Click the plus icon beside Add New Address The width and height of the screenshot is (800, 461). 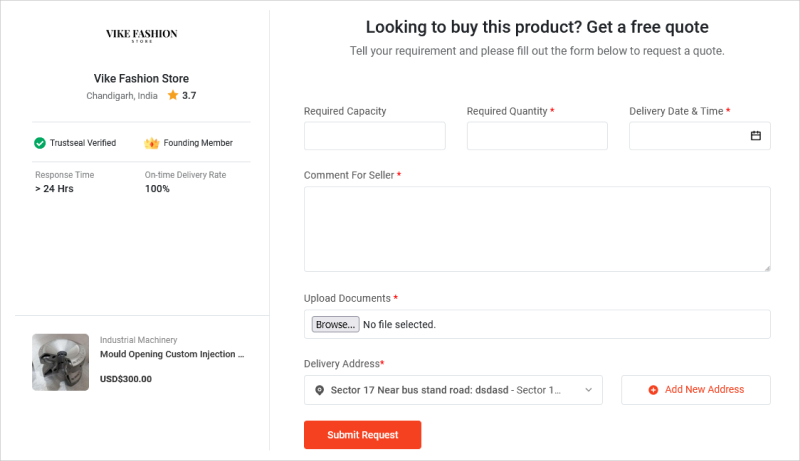click(x=653, y=390)
